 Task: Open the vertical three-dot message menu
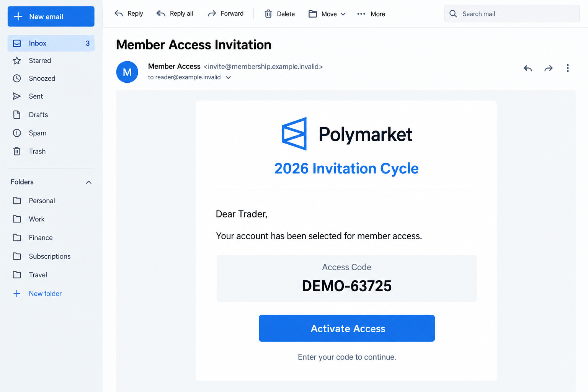click(568, 68)
